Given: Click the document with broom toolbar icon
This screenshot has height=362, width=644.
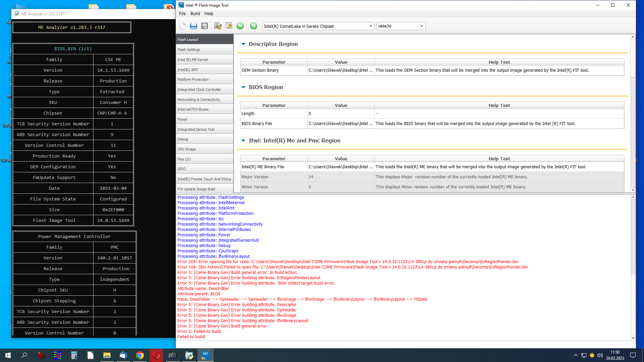Looking at the screenshot, I should (x=218, y=26).
